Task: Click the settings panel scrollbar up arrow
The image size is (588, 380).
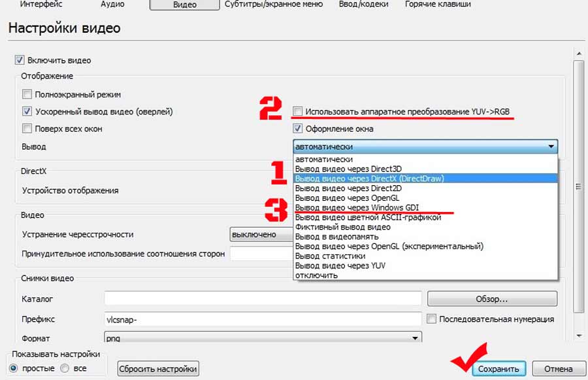Action: coord(579,54)
